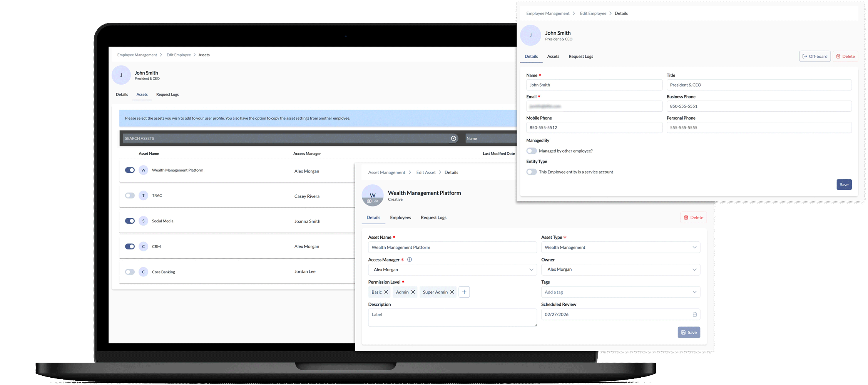Disable the Wealth Management Platform asset toggle
This screenshot has height=385, width=868.
click(130, 170)
